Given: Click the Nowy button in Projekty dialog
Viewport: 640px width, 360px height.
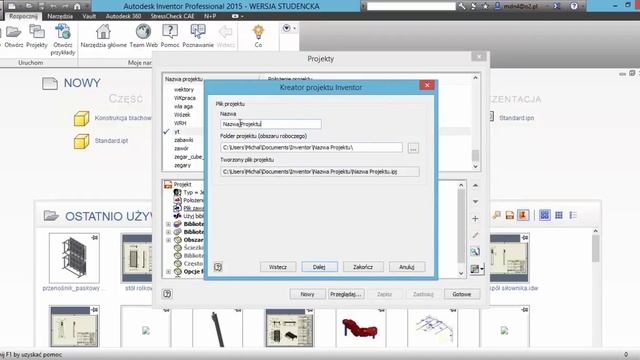Looking at the screenshot, I should (307, 294).
